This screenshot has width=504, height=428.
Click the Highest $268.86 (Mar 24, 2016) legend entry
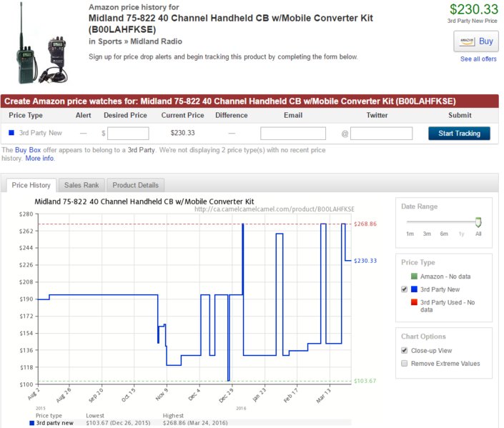click(x=195, y=423)
